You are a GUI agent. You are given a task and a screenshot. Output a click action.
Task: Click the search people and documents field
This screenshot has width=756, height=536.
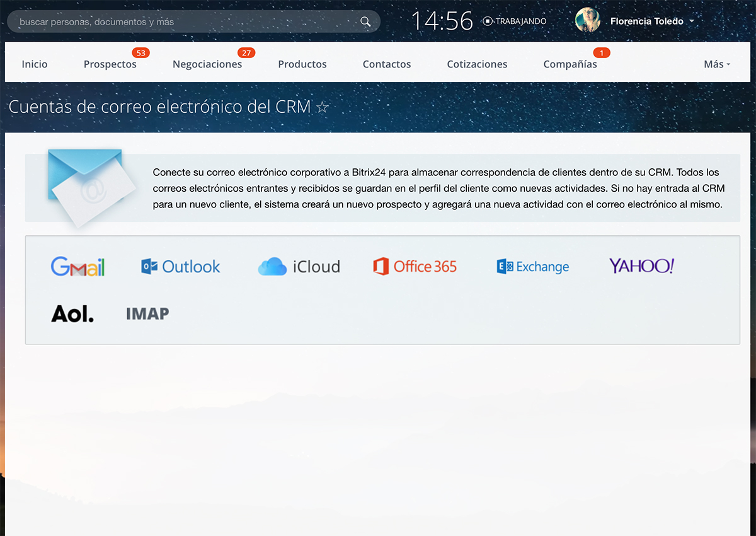point(183,21)
